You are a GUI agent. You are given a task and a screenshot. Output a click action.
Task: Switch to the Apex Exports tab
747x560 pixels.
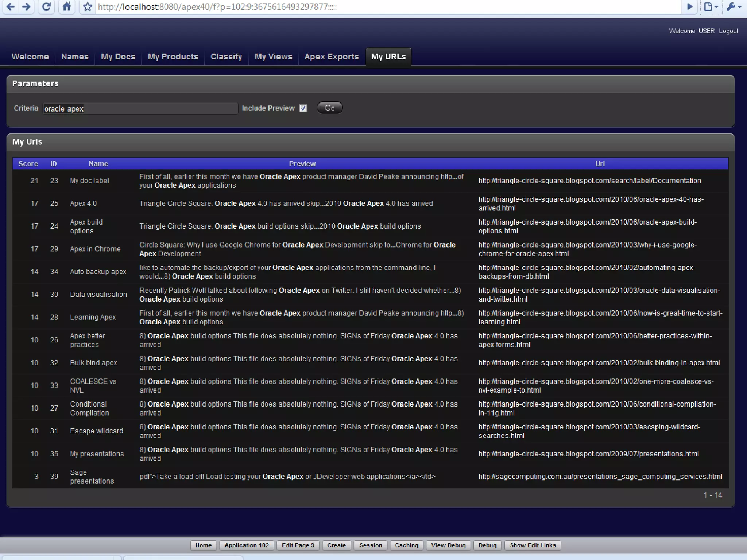[x=331, y=57]
